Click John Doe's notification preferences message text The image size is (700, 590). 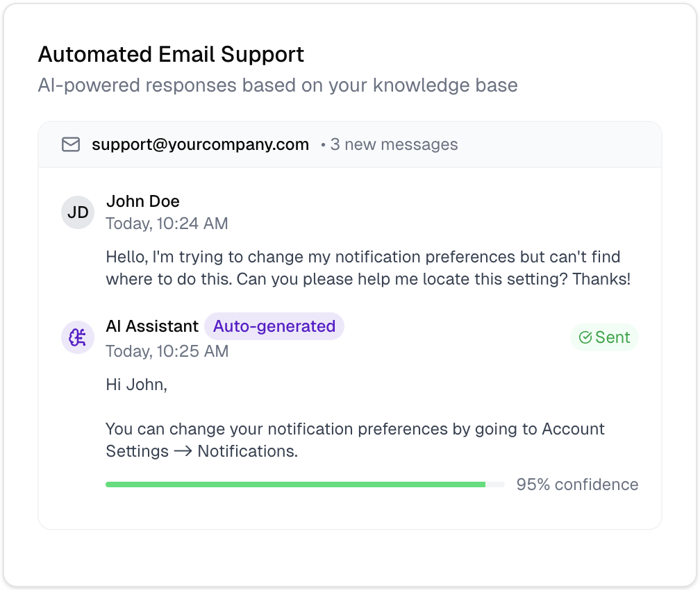coord(367,268)
